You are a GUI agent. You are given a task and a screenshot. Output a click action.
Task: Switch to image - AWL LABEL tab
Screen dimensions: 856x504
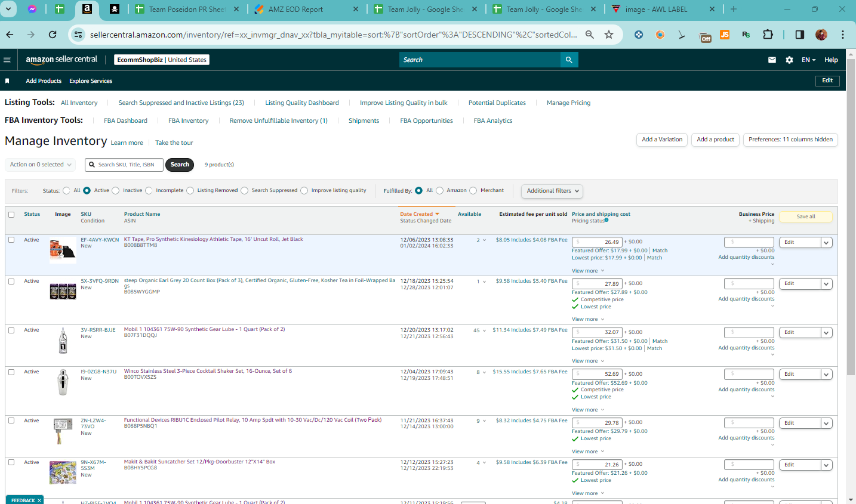click(664, 9)
